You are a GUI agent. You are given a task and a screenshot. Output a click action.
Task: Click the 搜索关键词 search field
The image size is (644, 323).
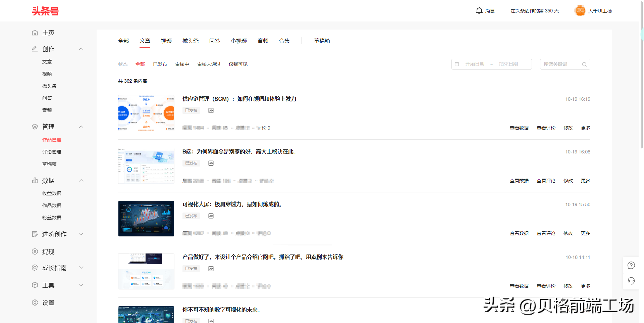[559, 64]
